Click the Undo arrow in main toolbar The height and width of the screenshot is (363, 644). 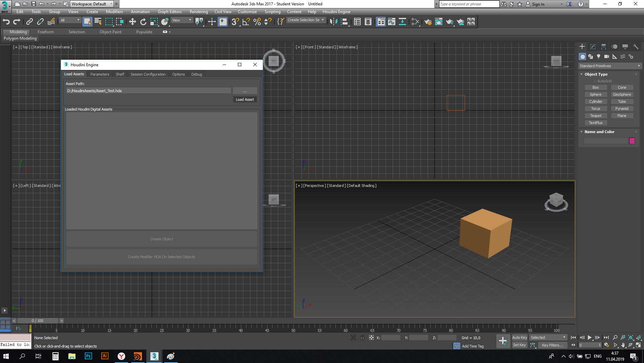6,22
